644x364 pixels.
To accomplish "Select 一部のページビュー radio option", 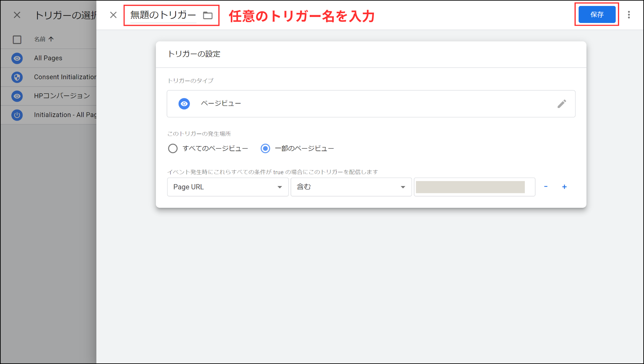I will (x=265, y=148).
